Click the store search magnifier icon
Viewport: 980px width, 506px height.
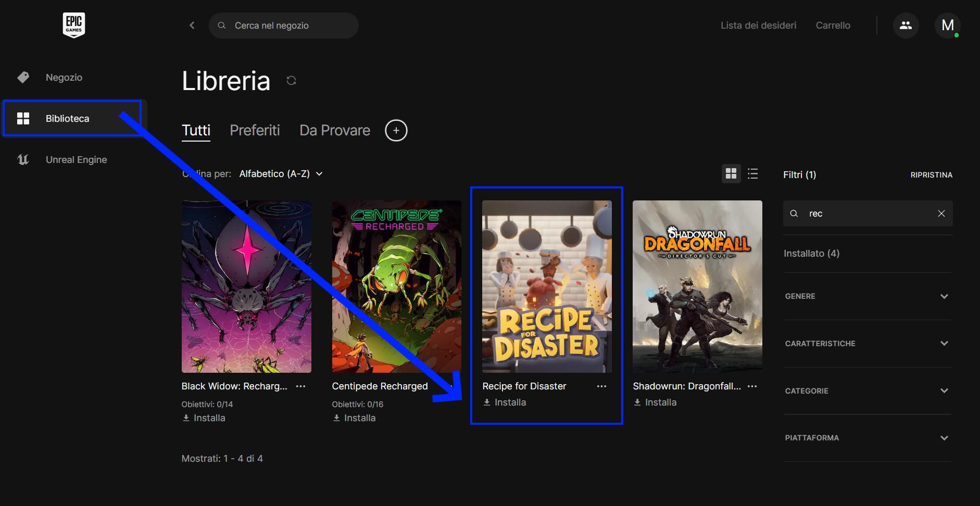pos(222,25)
